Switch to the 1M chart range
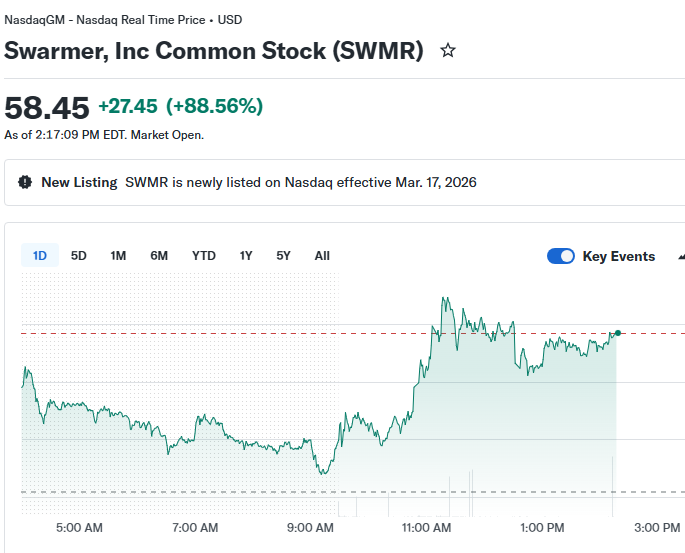The height and width of the screenshot is (553, 685). (118, 256)
